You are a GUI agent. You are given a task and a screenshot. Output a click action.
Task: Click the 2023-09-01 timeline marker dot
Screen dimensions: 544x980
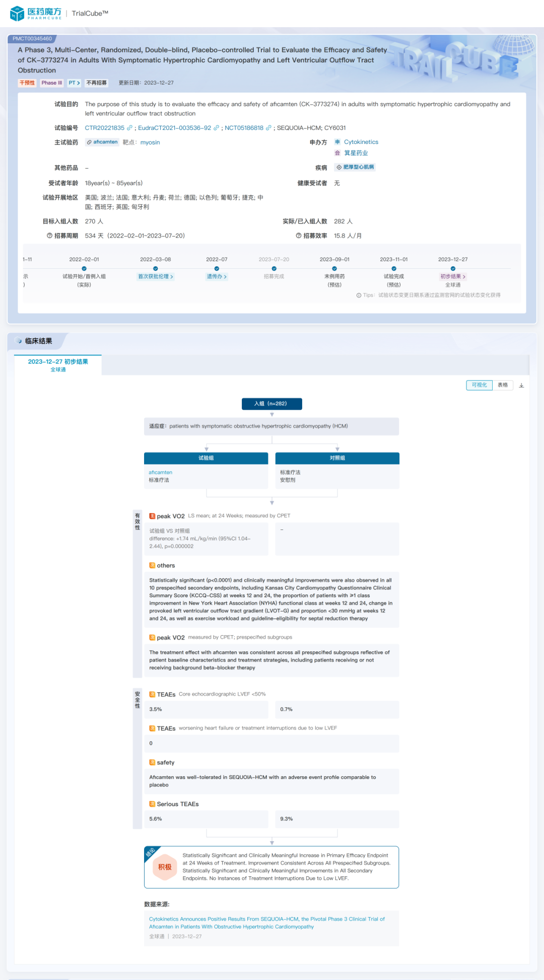[334, 268]
